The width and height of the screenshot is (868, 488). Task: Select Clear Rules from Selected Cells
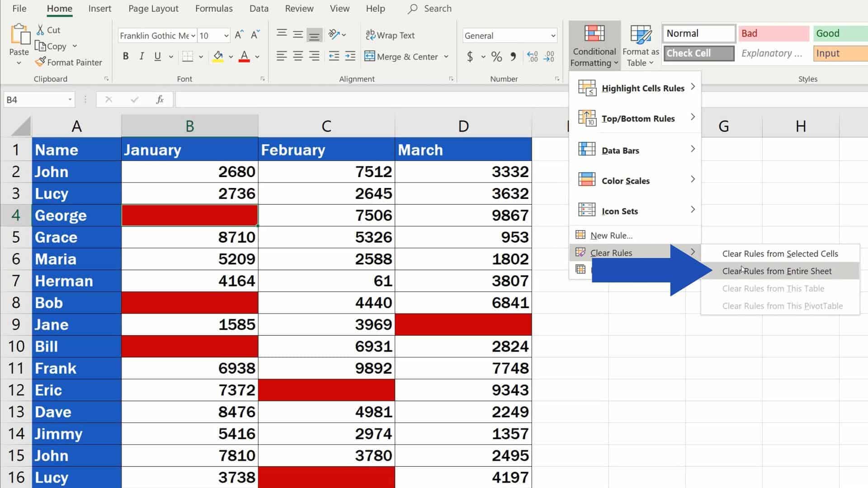[780, 253]
